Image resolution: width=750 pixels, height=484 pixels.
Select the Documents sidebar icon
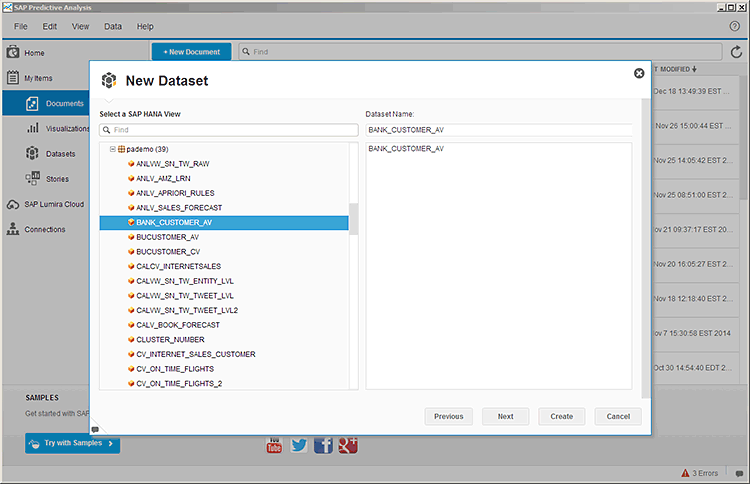click(32, 103)
